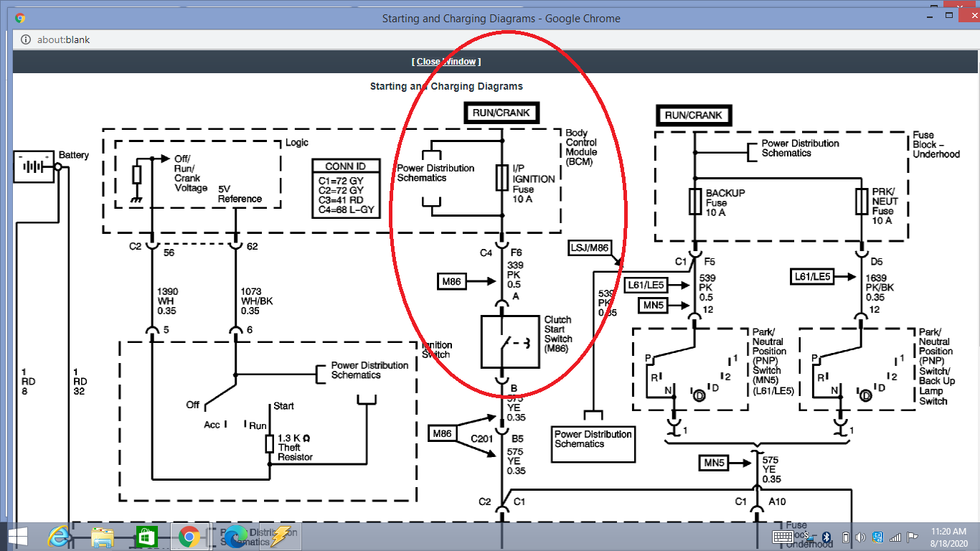Click the Body Control Module (BCM) label
This screenshot has height=551, width=980.
581,147
